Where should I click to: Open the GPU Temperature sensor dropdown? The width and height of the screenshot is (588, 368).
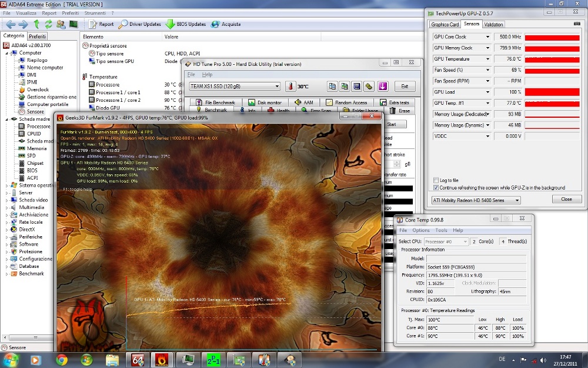coord(487,59)
